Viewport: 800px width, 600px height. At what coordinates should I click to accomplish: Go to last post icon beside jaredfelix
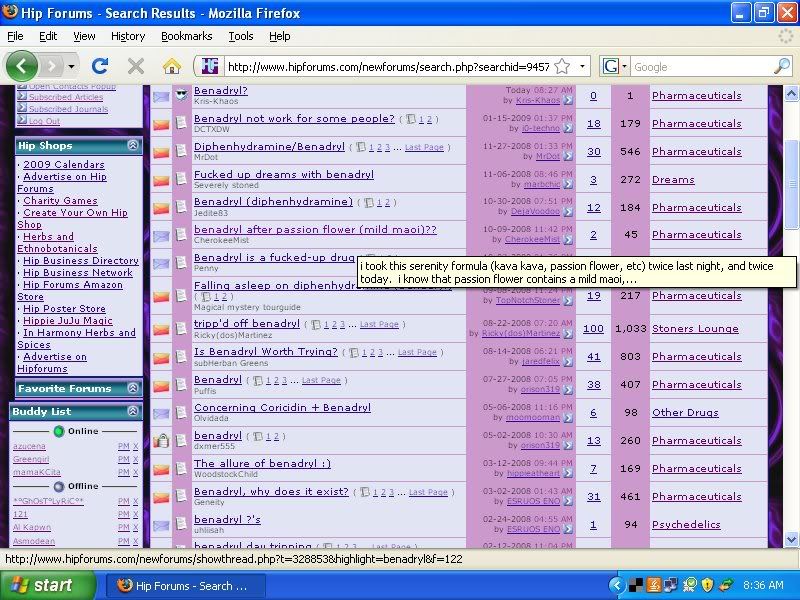(568, 362)
